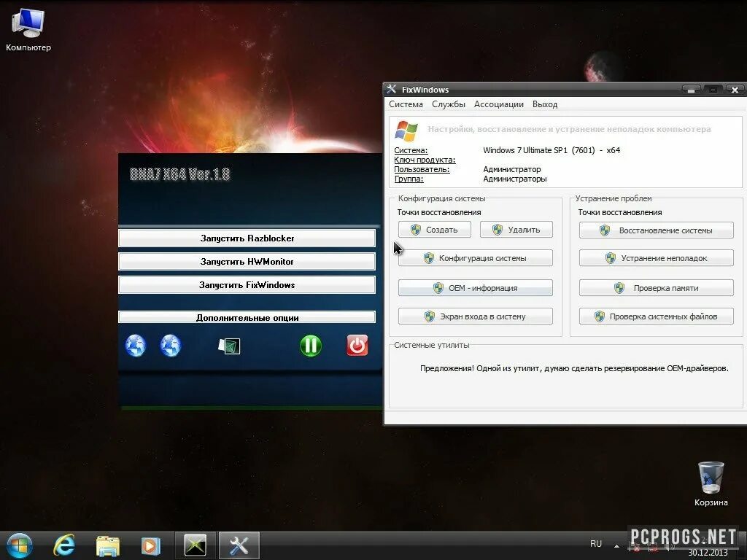Click the Администраторы group value
Image resolution: width=747 pixels, height=560 pixels.
click(x=514, y=179)
